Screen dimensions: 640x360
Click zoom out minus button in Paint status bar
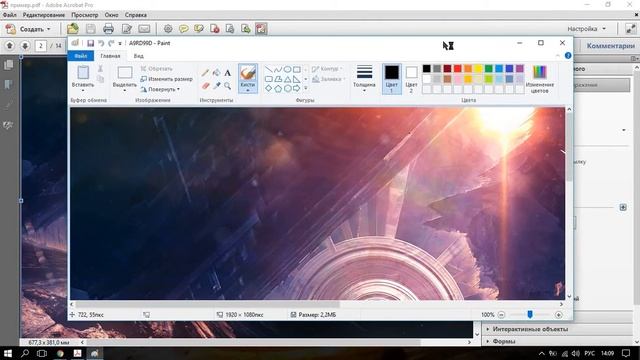click(501, 315)
